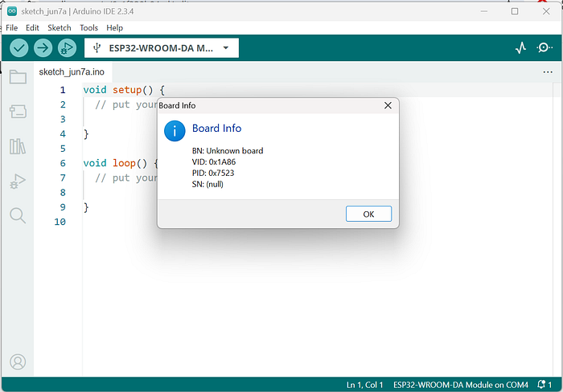This screenshot has width=563, height=392.
Task: Open the Library Manager sidebar panel
Action: point(18,146)
